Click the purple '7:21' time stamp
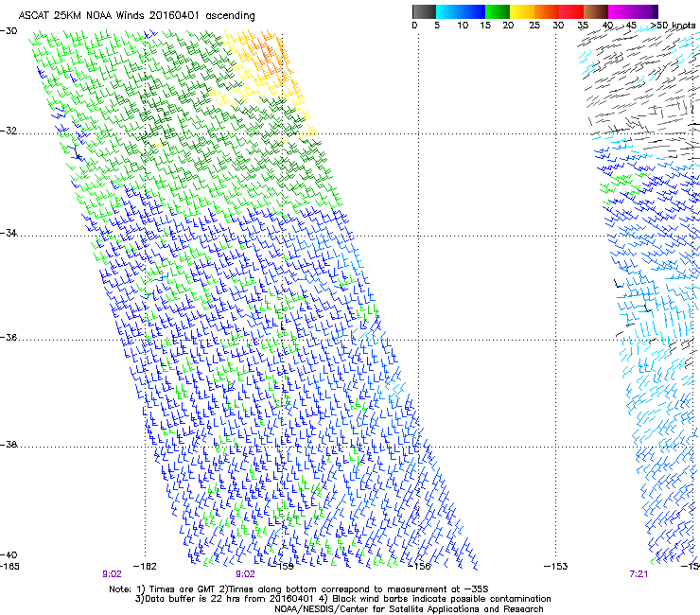The height and width of the screenshot is (615, 700). 639,574
